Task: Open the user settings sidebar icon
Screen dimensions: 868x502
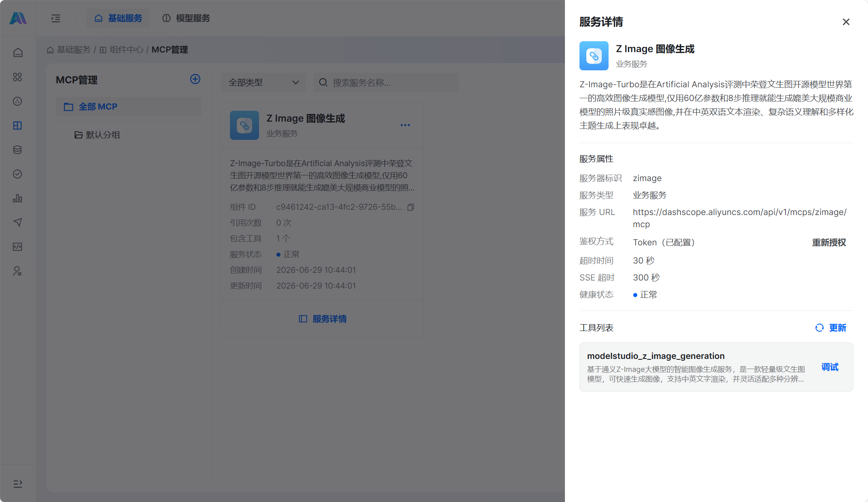Action: pyautogui.click(x=17, y=271)
